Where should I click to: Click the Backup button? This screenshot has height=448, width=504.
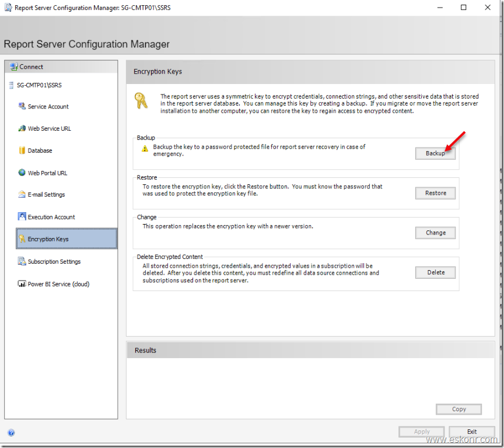click(435, 153)
